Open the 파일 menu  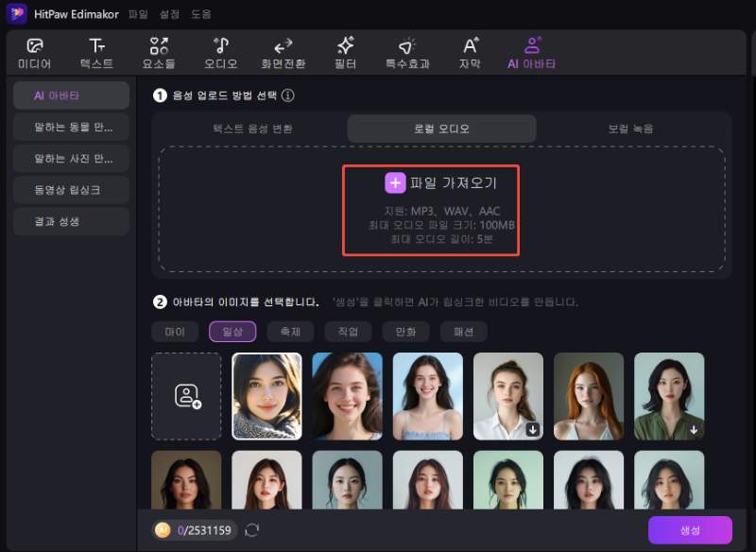tap(138, 13)
